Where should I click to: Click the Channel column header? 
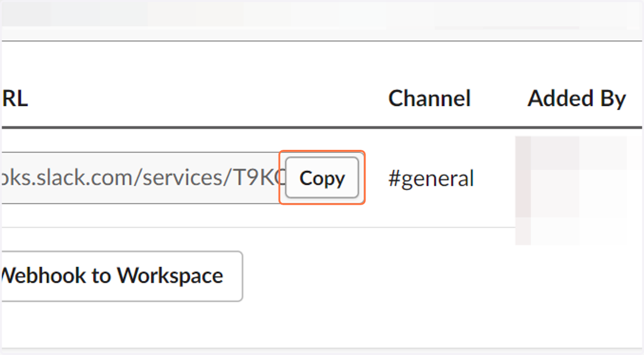429,99
